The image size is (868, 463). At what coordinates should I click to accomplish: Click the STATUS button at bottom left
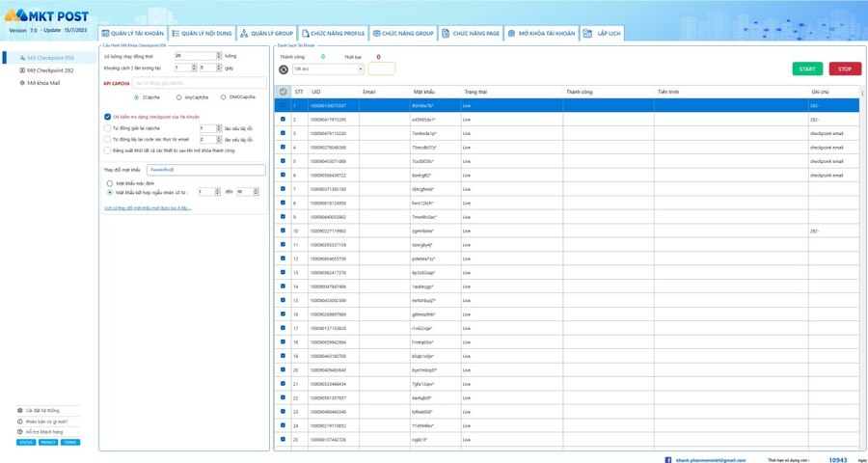tap(26, 443)
